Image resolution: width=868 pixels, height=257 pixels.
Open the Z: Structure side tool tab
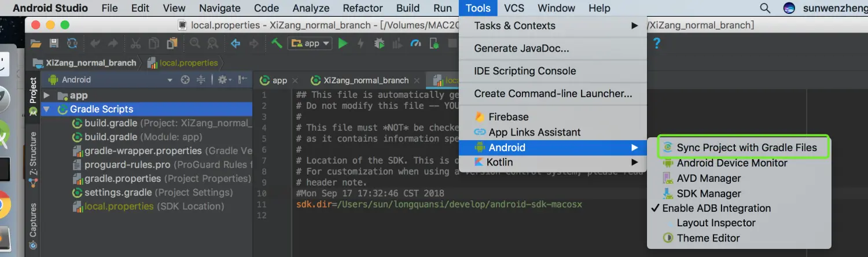33,159
